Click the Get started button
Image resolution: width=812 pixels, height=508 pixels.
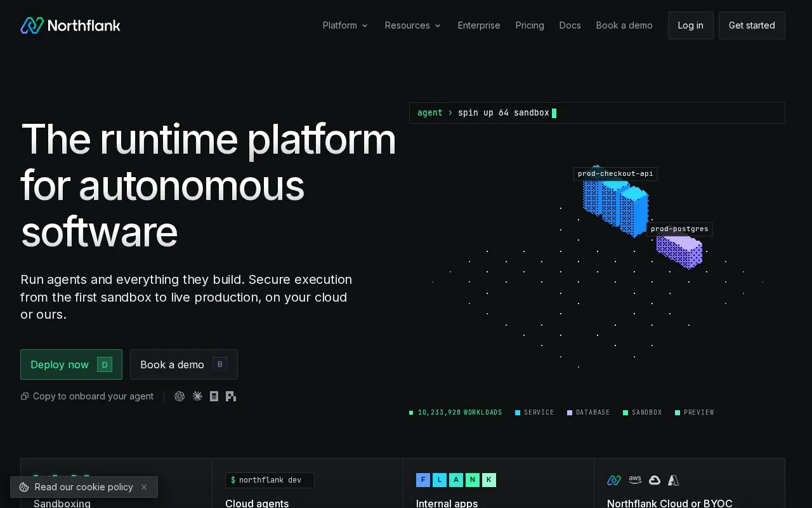click(x=752, y=25)
